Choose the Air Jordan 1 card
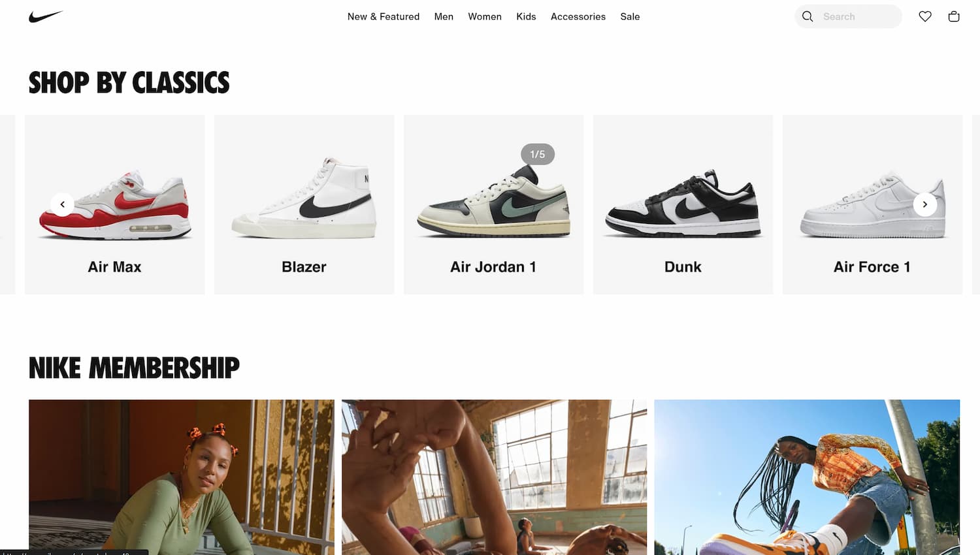Screen dimensions: 980x555 [494, 204]
